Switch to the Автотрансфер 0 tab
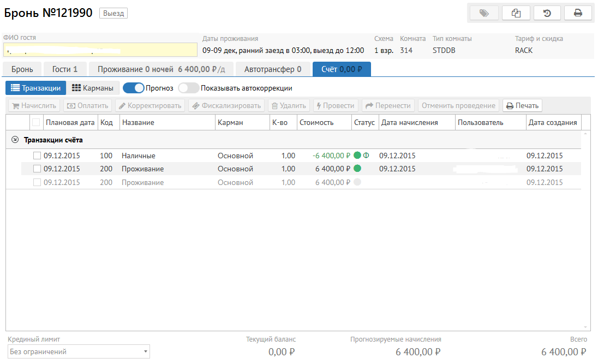This screenshot has height=364, width=598. tap(273, 69)
